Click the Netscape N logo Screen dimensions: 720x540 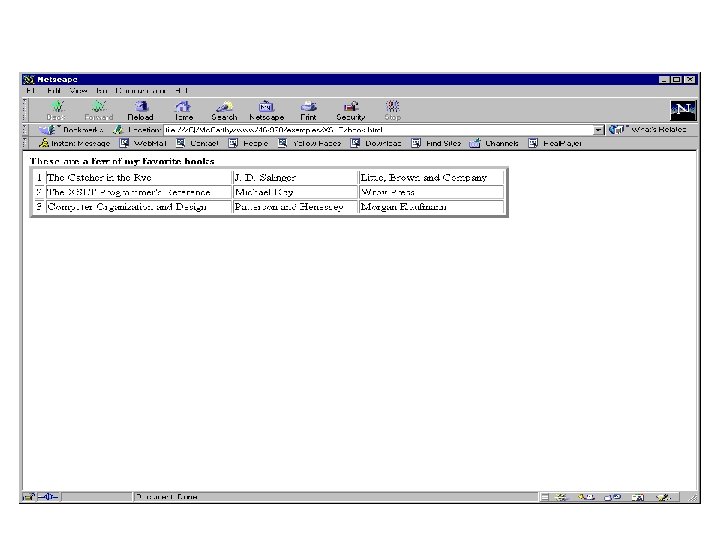pyautogui.click(x=683, y=110)
